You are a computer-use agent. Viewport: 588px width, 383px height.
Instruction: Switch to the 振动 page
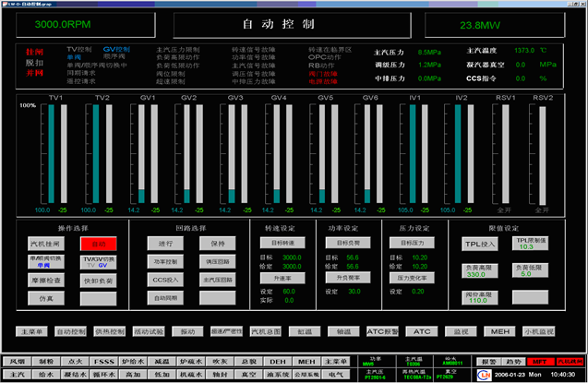click(x=188, y=331)
